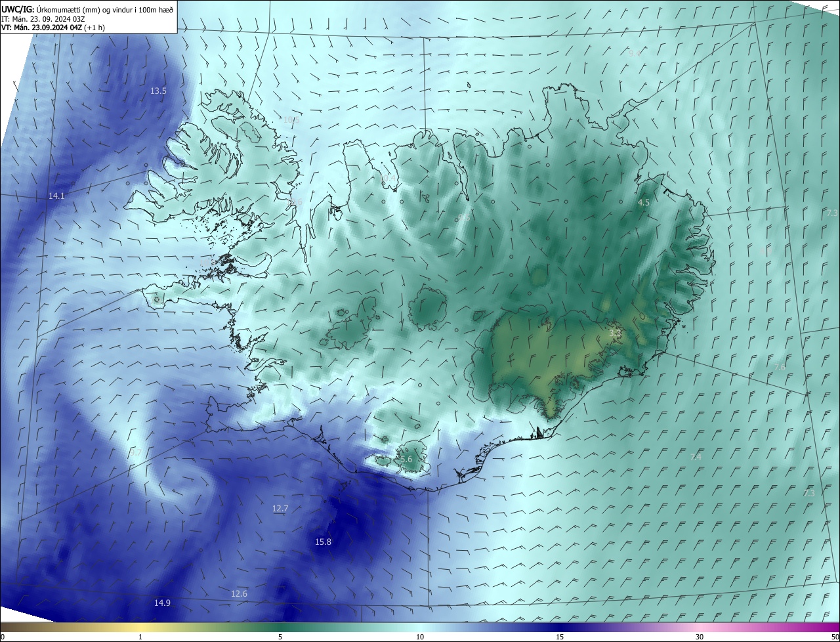Click the 14.1 value label over the ocean
This screenshot has height=642, width=840.
point(56,196)
